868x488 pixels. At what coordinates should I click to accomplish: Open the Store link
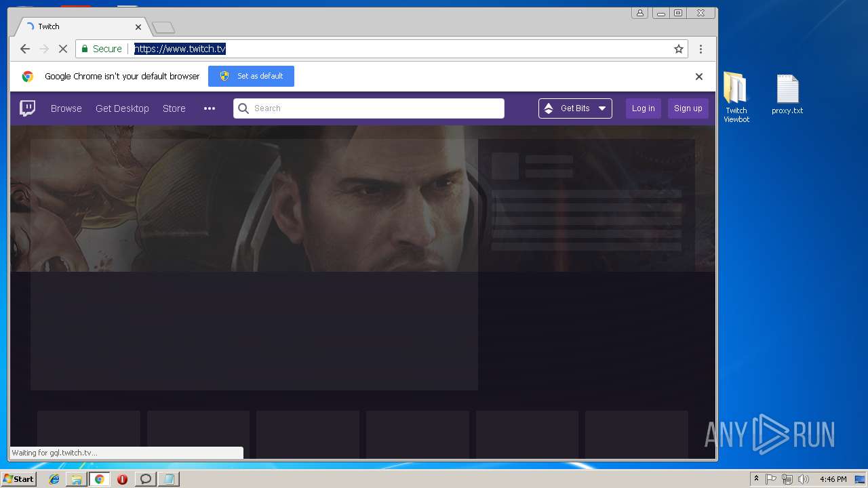[x=174, y=108]
